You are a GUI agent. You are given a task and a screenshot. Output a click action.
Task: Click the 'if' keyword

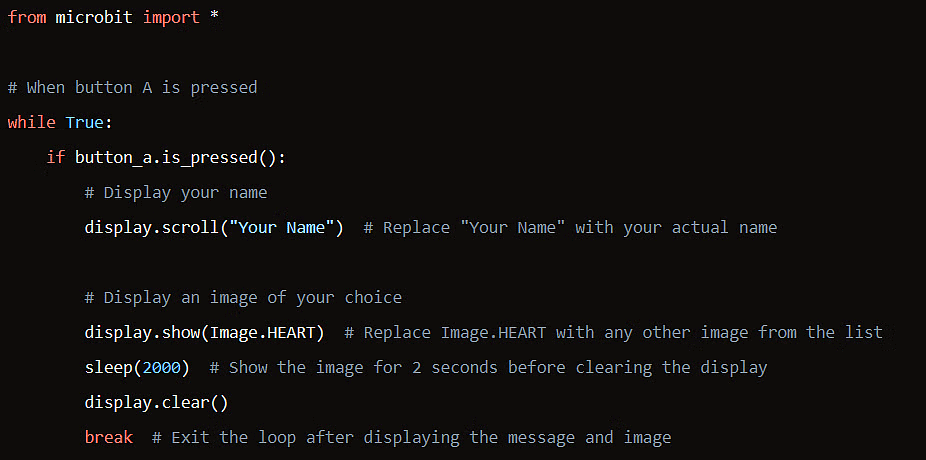coord(56,157)
